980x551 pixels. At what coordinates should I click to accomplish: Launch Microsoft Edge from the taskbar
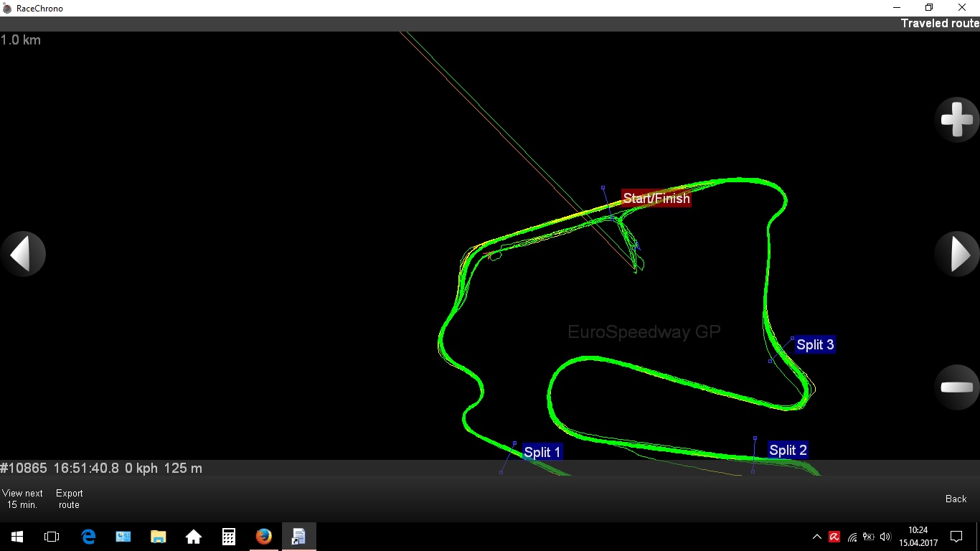click(x=88, y=537)
